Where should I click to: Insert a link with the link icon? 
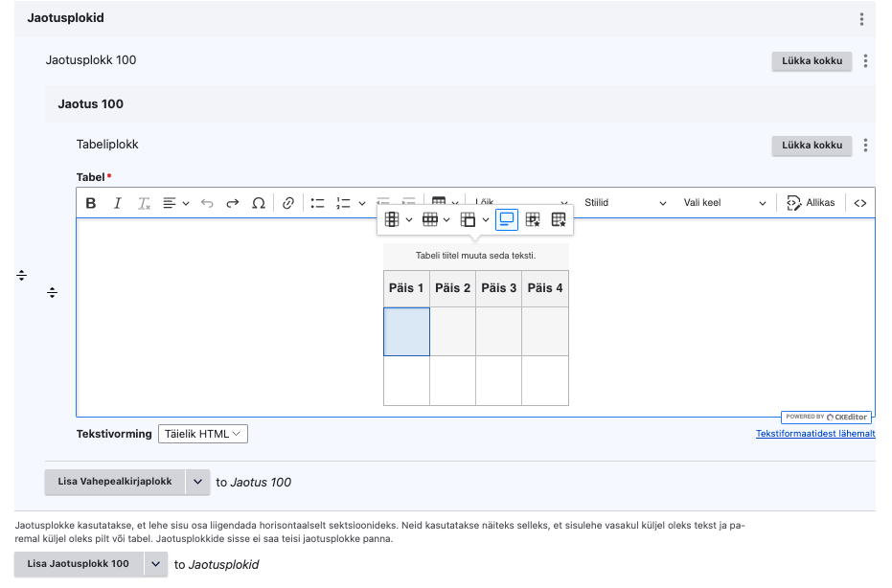pyautogui.click(x=288, y=203)
